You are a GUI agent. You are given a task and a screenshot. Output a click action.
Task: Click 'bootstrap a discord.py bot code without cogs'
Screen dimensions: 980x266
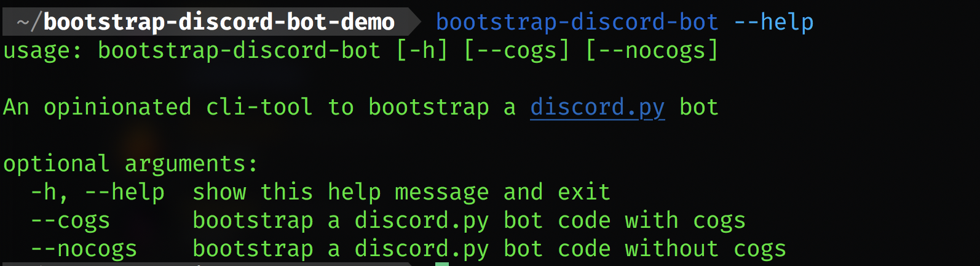point(489,249)
